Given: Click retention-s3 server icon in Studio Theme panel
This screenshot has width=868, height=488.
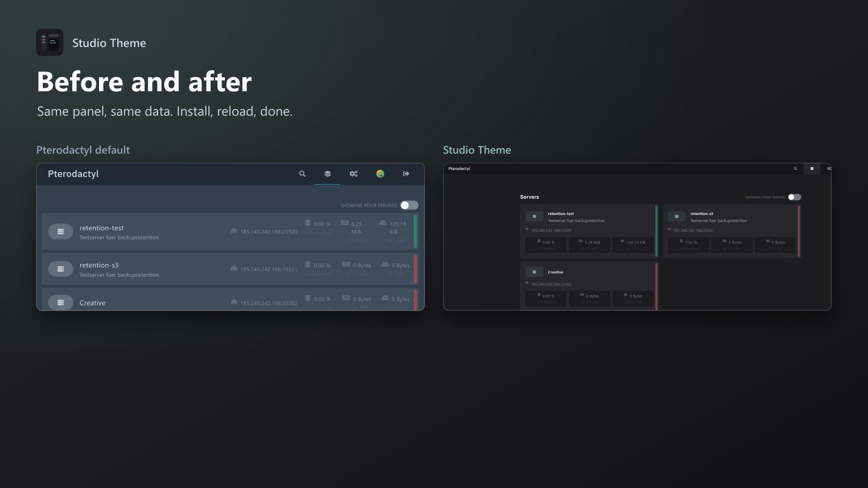Looking at the screenshot, I should click(677, 216).
